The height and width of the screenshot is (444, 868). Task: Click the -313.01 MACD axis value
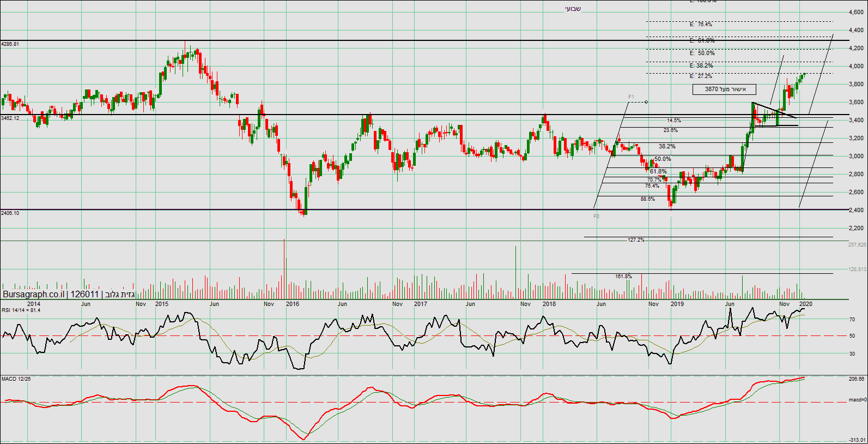click(857, 440)
